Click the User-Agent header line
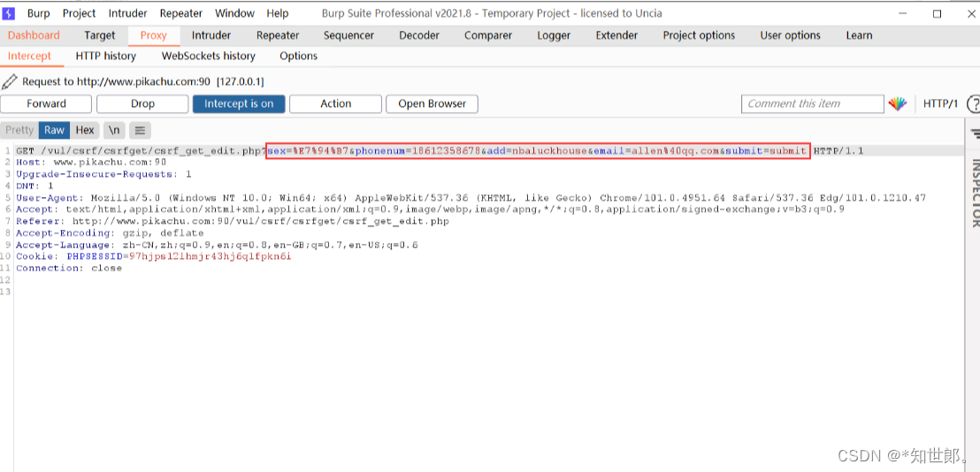Screen dimensions: 980x472 pyautogui.click(x=471, y=198)
